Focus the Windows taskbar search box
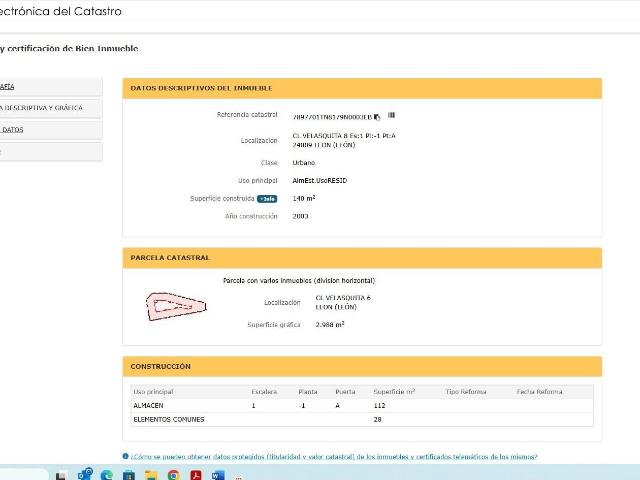This screenshot has height=480, width=640. tap(22, 475)
